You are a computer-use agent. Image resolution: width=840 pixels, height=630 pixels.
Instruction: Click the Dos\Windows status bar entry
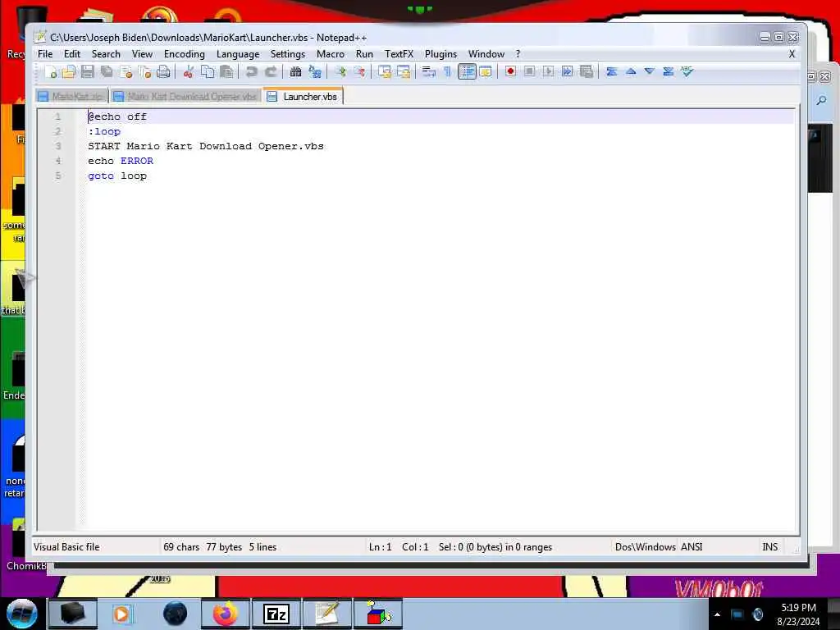645,547
